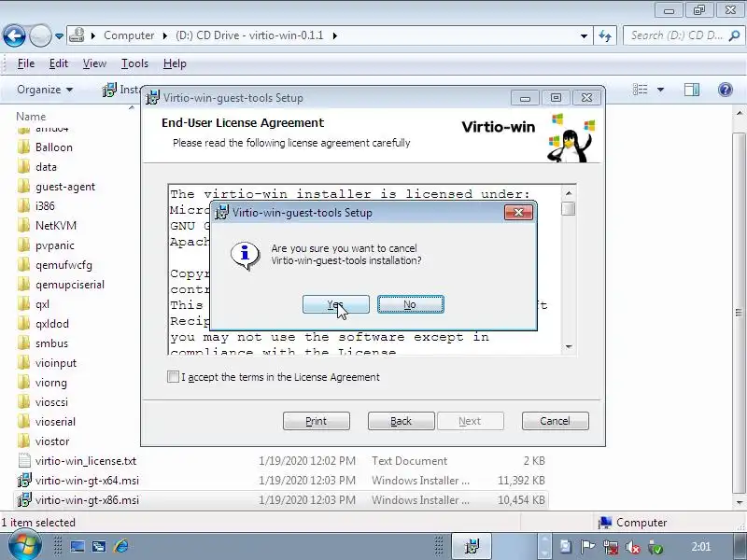
Task: Select the guest-agent folder
Action: coord(64,187)
